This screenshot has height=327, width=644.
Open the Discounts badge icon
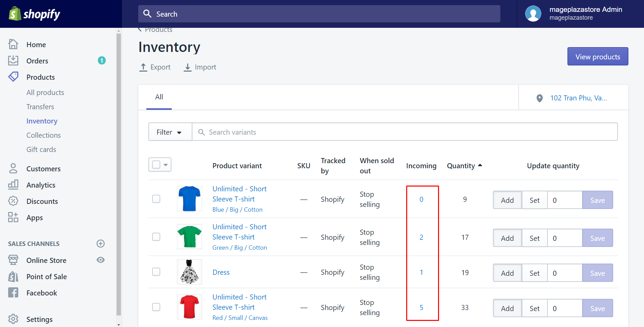(x=13, y=201)
